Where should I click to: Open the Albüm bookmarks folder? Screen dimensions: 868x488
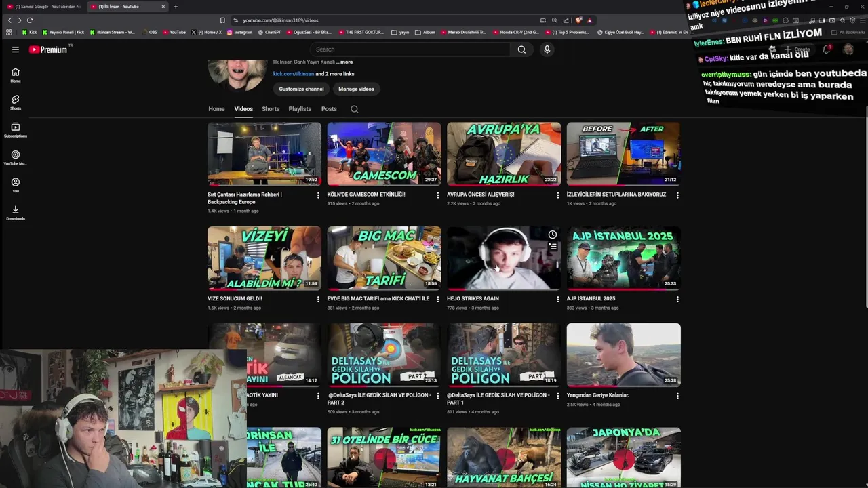[x=425, y=32]
